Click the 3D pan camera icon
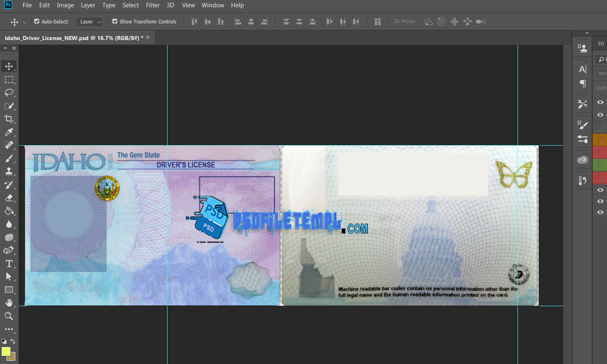The height and width of the screenshot is (364, 607). [454, 22]
